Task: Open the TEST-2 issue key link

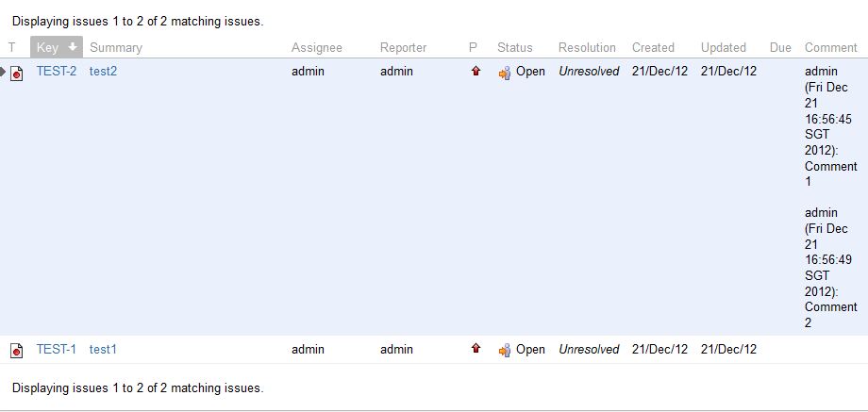Action: click(x=57, y=72)
